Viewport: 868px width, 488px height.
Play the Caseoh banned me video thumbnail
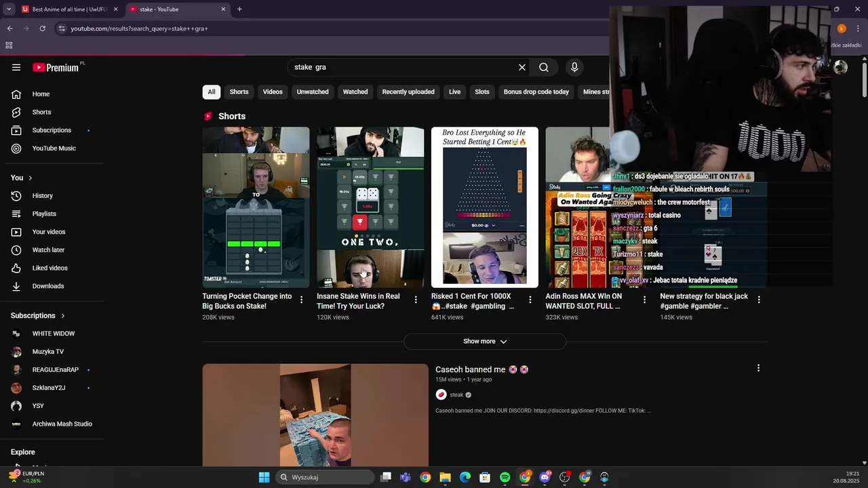(315, 415)
